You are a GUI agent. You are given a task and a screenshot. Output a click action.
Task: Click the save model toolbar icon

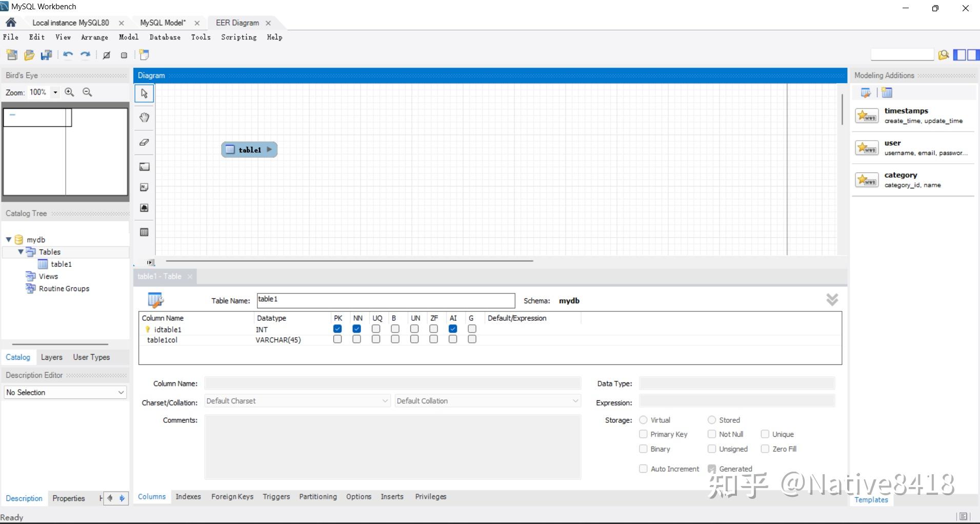tap(47, 55)
